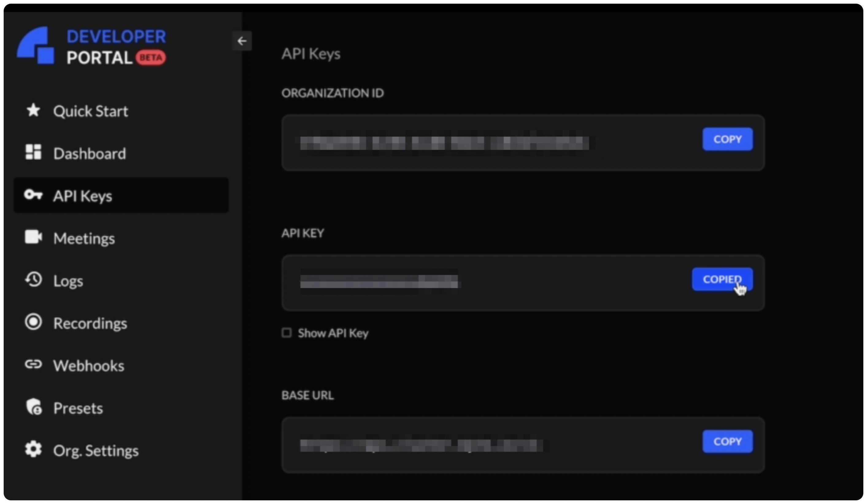The width and height of the screenshot is (867, 504).
Task: Navigate to Quick Start section
Action: click(91, 111)
